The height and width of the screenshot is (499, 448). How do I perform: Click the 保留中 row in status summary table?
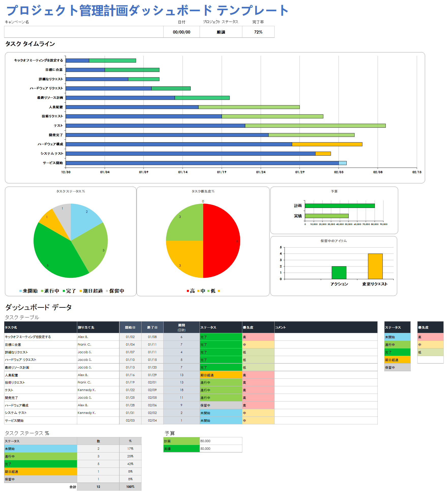(73, 479)
